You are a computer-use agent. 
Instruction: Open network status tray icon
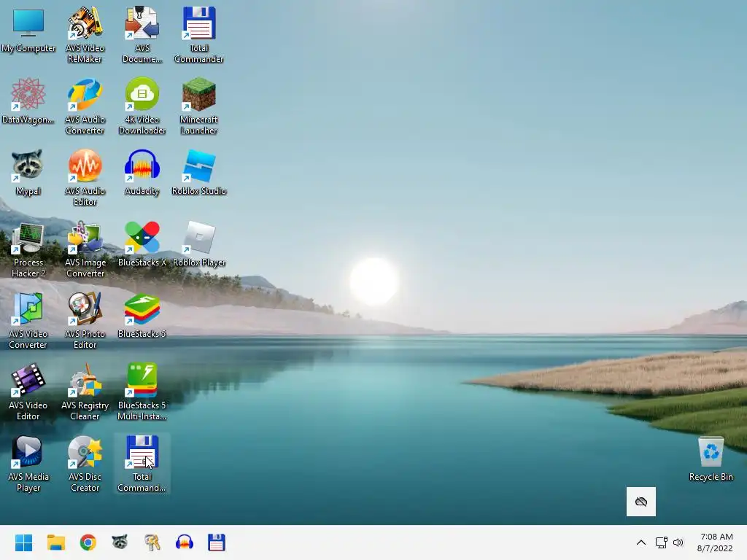661,542
